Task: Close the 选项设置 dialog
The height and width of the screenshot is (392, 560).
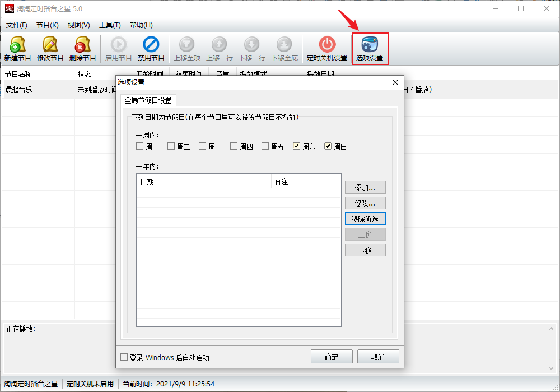Action: [x=395, y=82]
